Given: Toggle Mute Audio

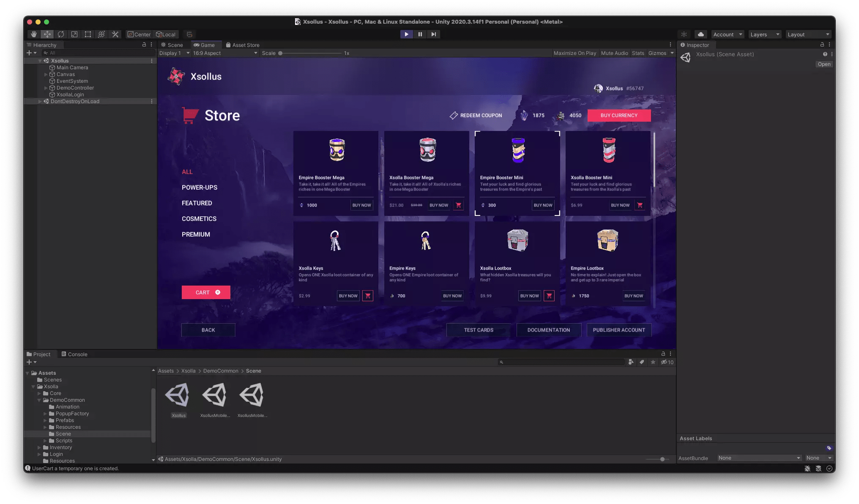Looking at the screenshot, I should point(614,53).
